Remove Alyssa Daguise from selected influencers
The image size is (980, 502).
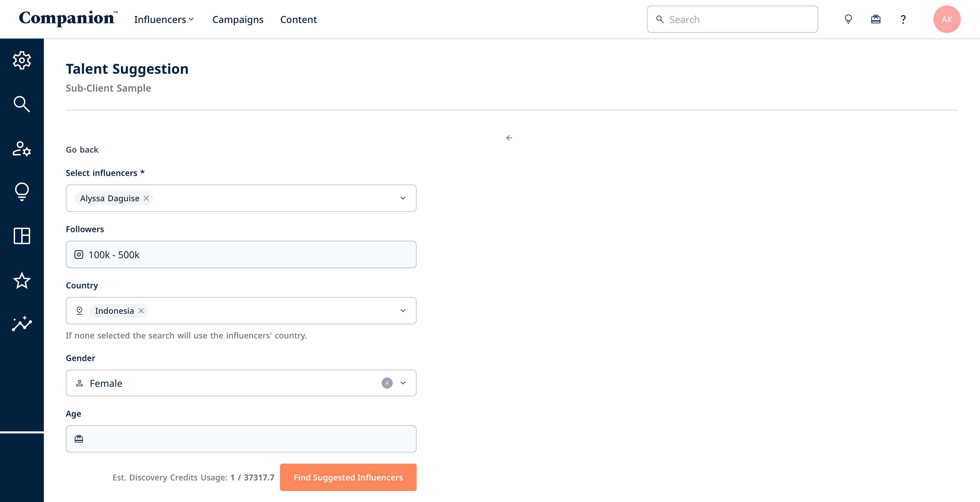click(x=146, y=198)
